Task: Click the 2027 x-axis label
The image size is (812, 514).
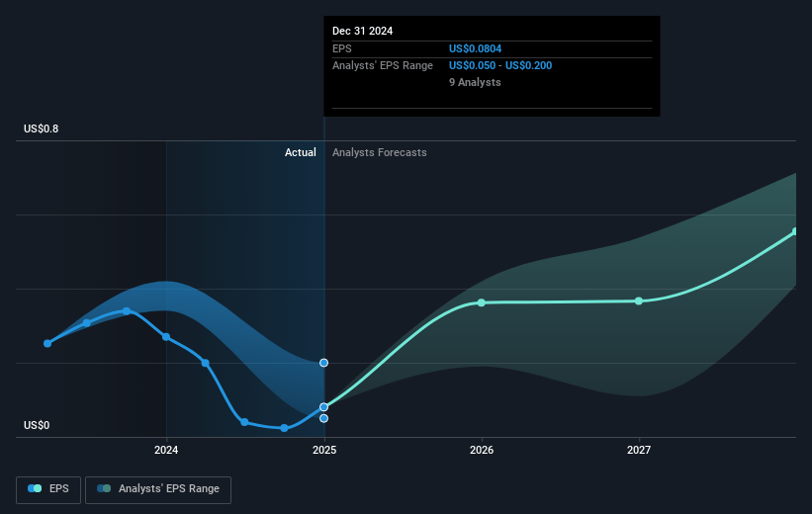Action: click(639, 450)
